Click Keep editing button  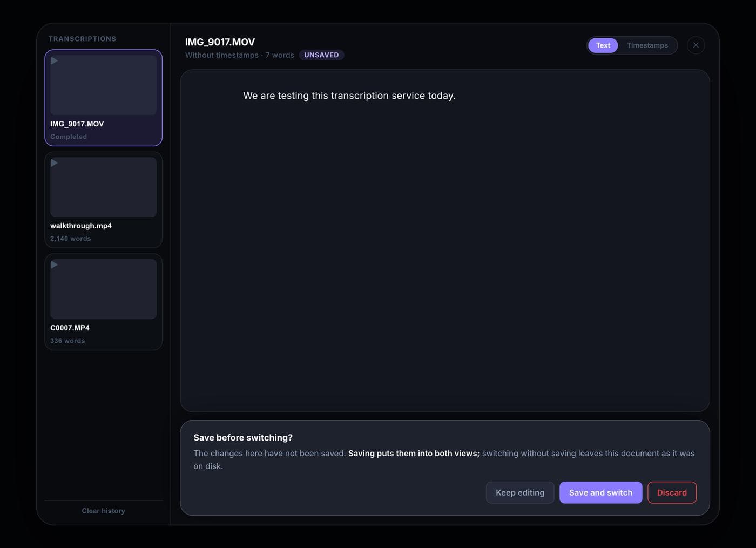(520, 492)
